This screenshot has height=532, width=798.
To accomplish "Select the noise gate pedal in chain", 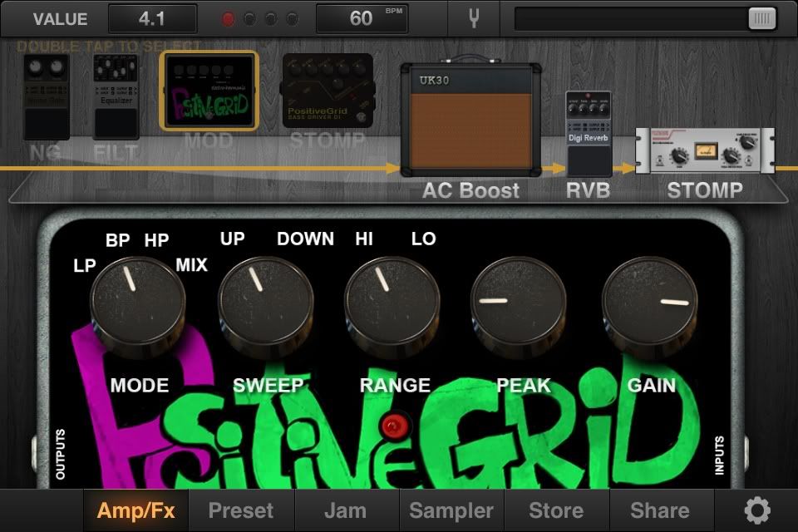I will 47,96.
